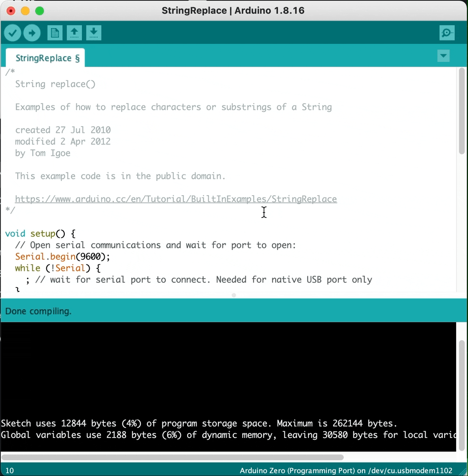Close the window with the red button
This screenshot has width=468, height=476.
pyautogui.click(x=11, y=11)
